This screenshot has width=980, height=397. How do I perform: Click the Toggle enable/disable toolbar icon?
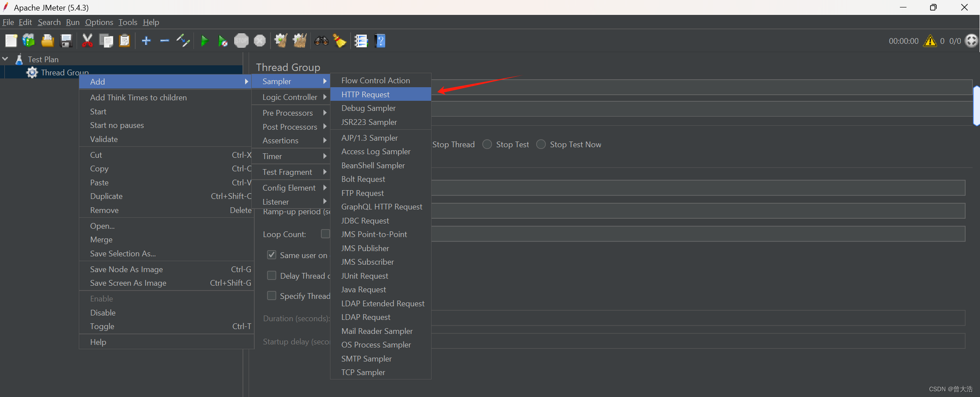[183, 41]
